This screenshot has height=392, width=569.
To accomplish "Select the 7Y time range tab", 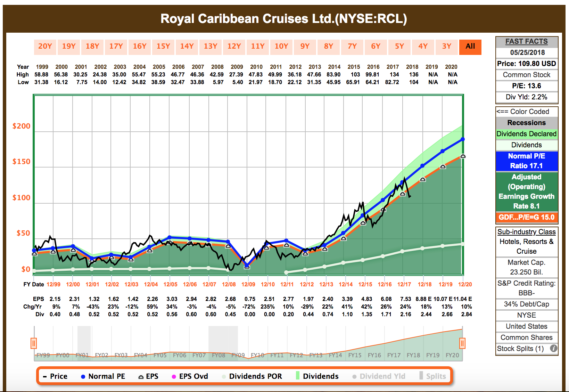I will click(x=352, y=47).
